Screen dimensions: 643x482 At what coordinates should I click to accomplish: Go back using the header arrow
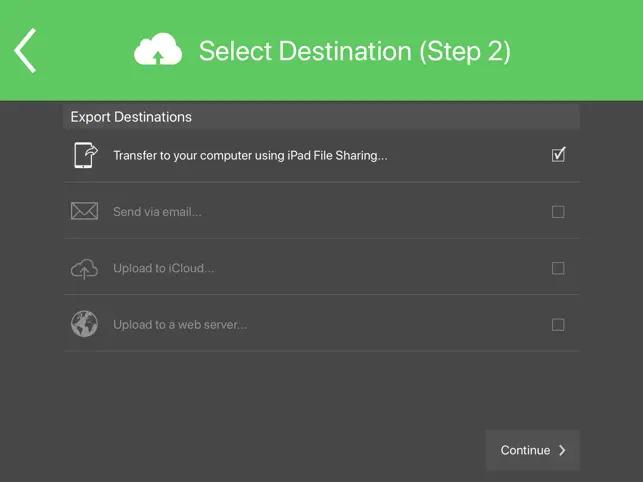(25, 50)
